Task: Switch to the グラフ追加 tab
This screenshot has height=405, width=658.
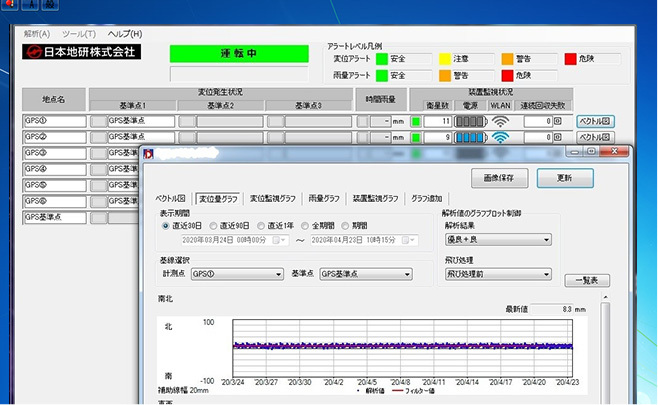Action: (427, 199)
